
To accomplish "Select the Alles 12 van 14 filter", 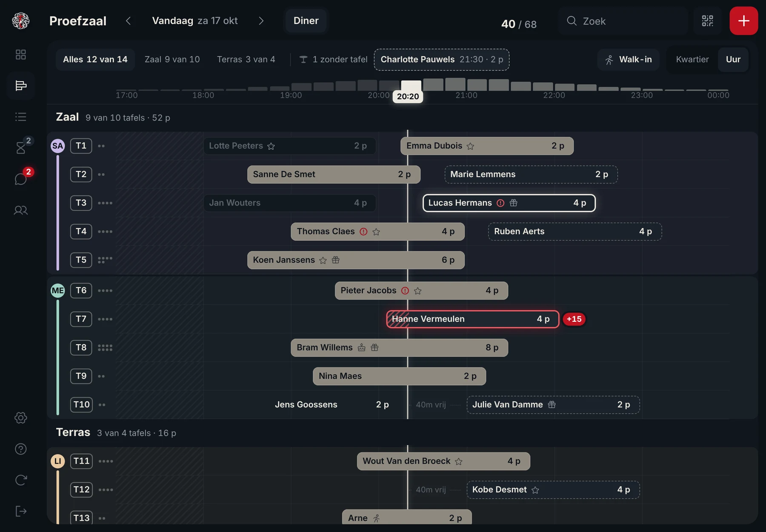I will [95, 60].
